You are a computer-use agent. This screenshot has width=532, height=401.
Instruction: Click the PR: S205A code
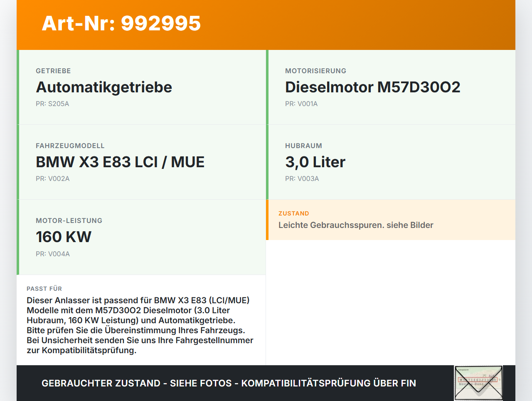click(52, 104)
